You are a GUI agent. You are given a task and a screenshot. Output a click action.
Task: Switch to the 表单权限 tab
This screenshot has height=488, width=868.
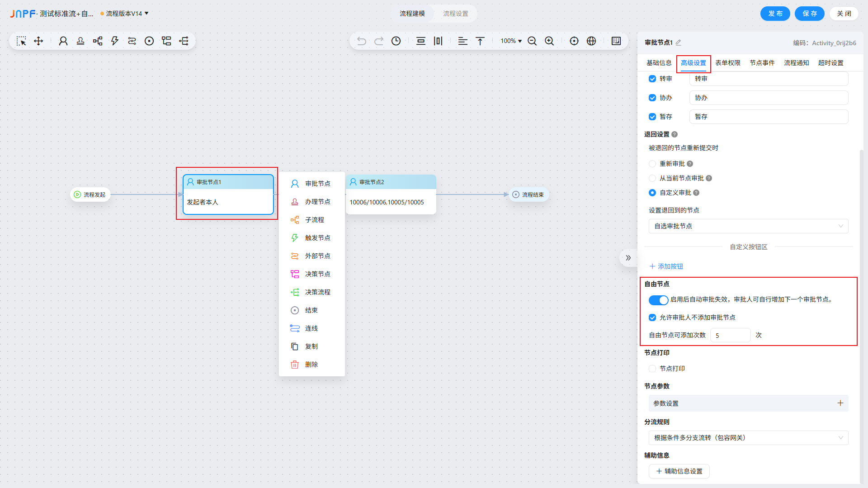tap(727, 63)
